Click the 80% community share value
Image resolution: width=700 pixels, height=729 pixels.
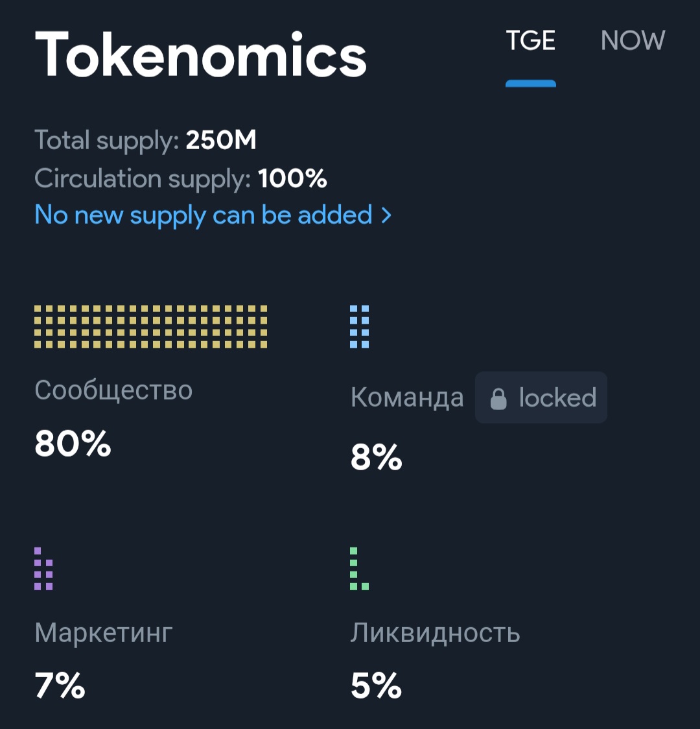point(73,444)
